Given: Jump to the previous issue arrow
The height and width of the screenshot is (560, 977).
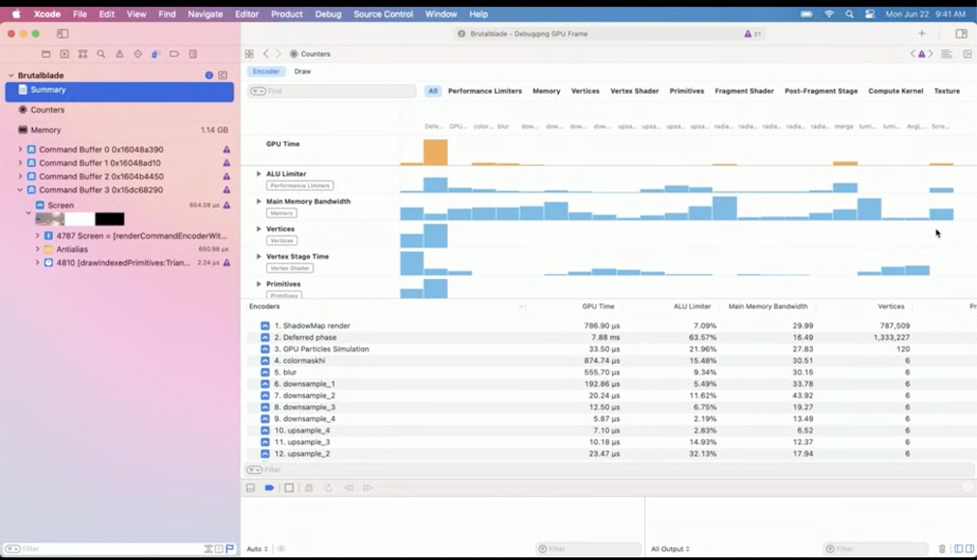Looking at the screenshot, I should tap(913, 54).
